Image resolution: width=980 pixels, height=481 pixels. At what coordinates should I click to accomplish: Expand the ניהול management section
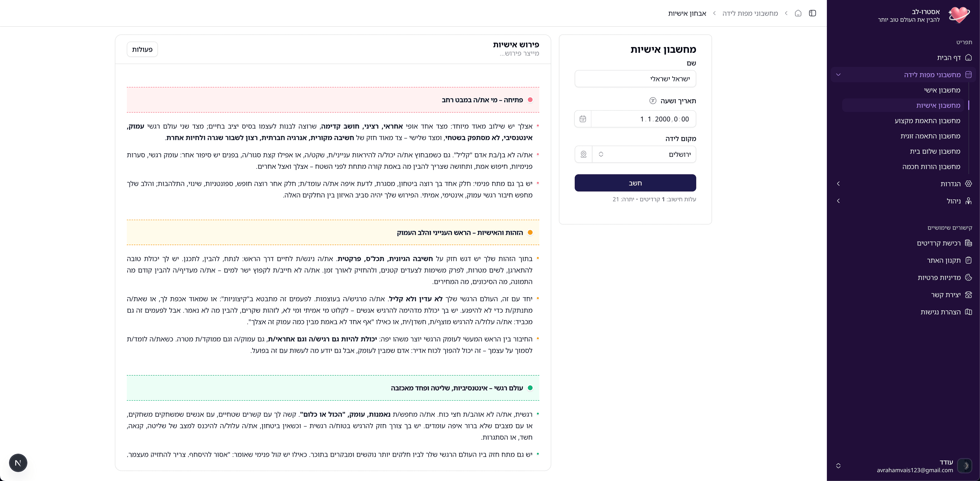[x=838, y=201]
